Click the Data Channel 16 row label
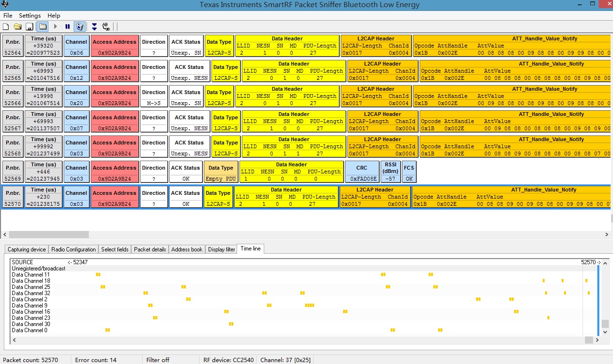The height and width of the screenshot is (364, 613). [31, 312]
